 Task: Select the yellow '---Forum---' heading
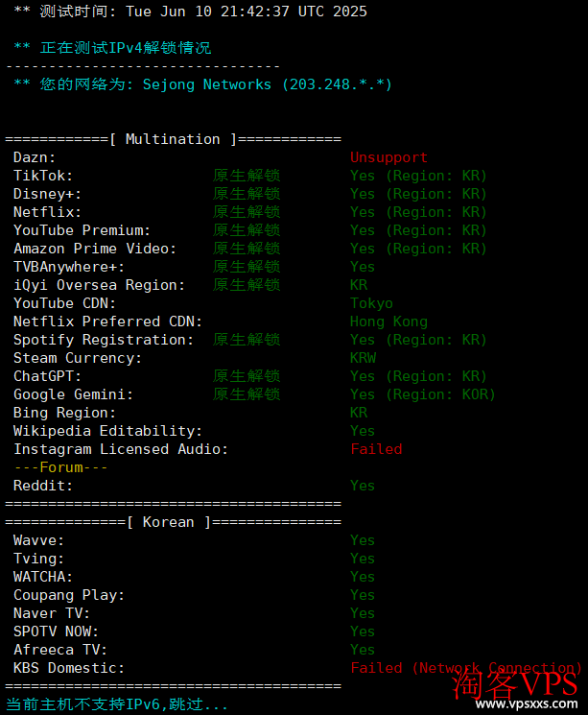point(61,467)
